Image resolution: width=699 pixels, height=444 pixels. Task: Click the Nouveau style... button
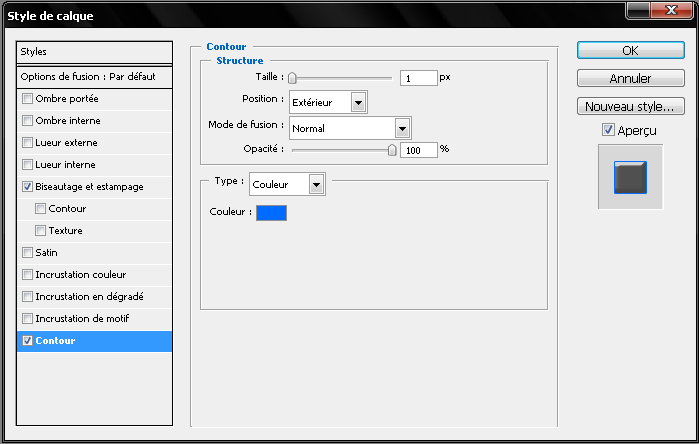click(630, 107)
